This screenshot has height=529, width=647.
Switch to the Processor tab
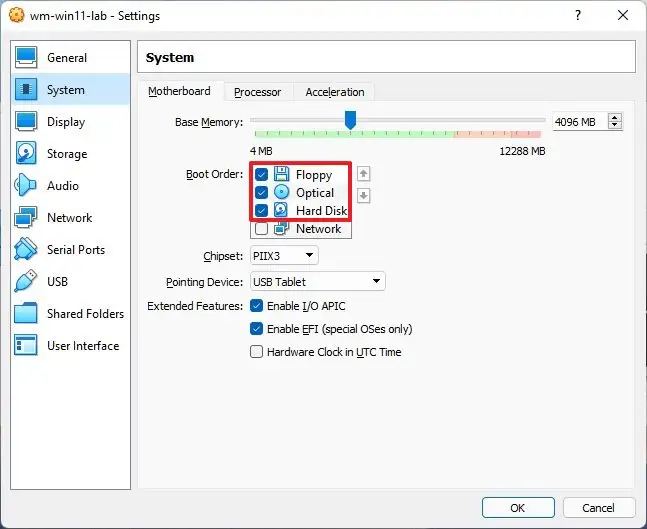point(257,92)
